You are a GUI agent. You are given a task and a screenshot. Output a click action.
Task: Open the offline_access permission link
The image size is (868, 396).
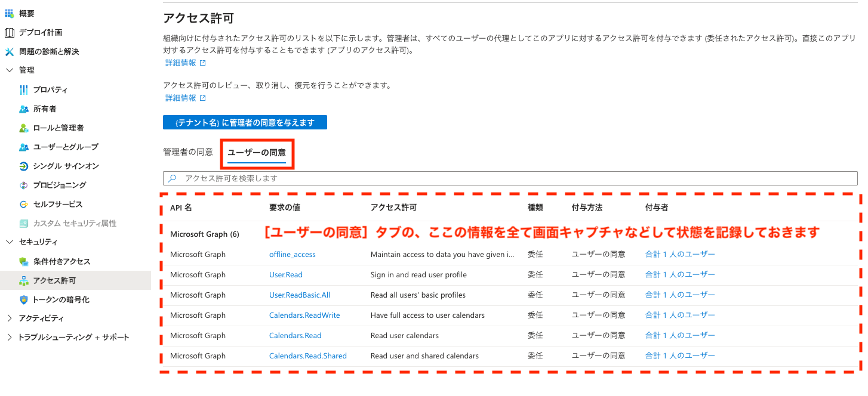(292, 255)
